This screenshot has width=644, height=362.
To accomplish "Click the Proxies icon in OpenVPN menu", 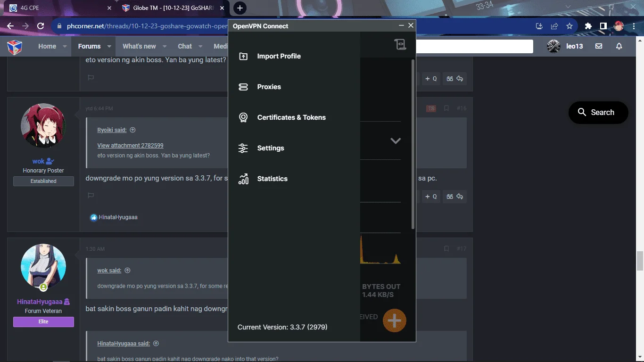I will 243,87.
